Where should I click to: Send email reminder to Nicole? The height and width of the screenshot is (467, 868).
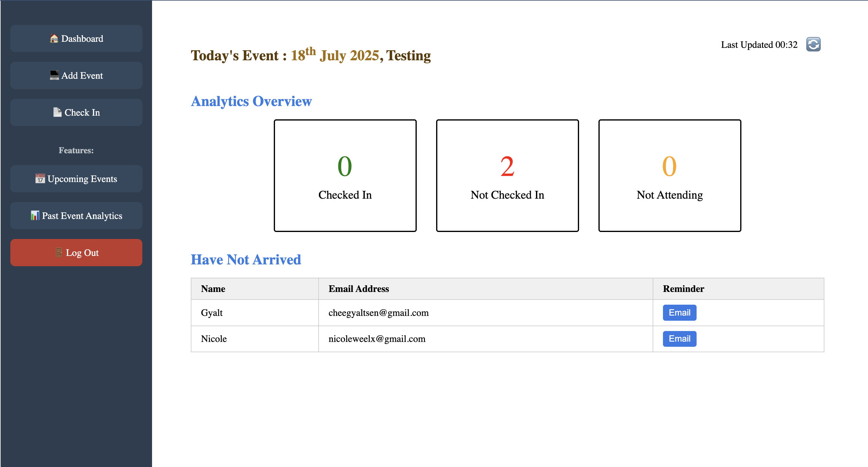pyautogui.click(x=679, y=339)
